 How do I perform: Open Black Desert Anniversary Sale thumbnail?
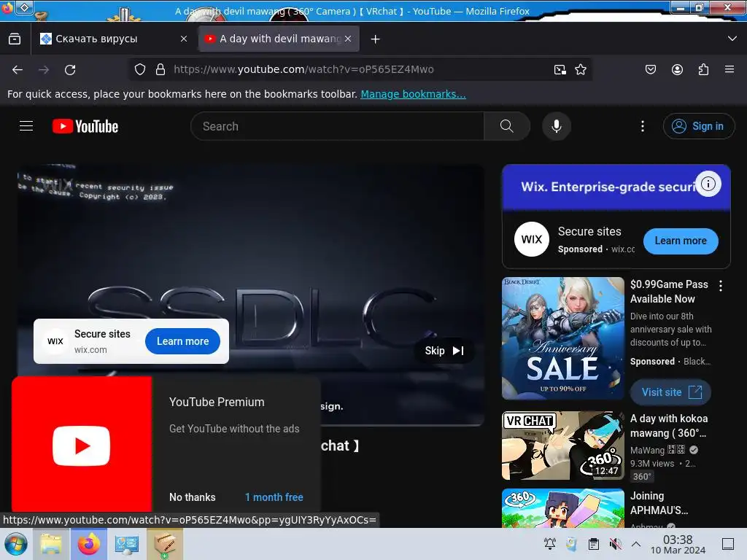563,338
